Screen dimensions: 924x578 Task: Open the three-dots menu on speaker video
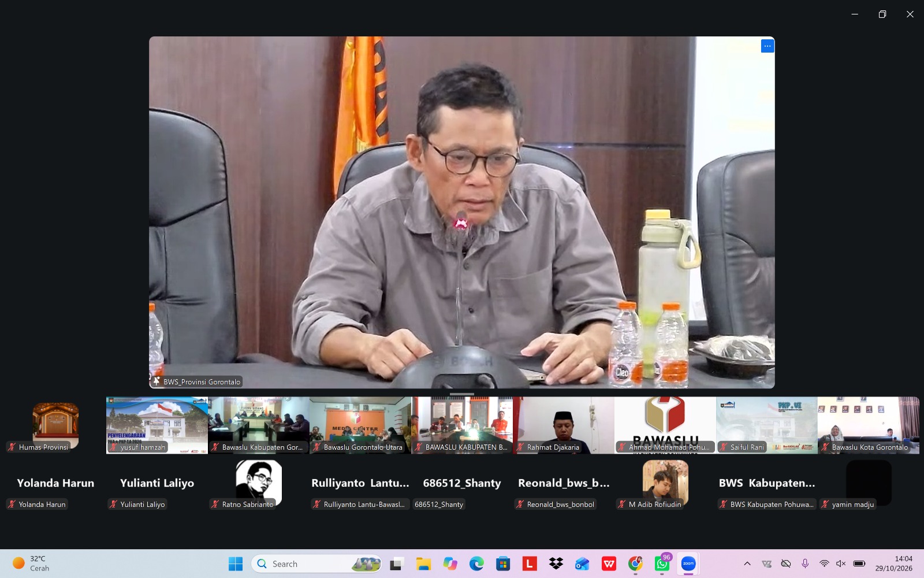pyautogui.click(x=767, y=46)
